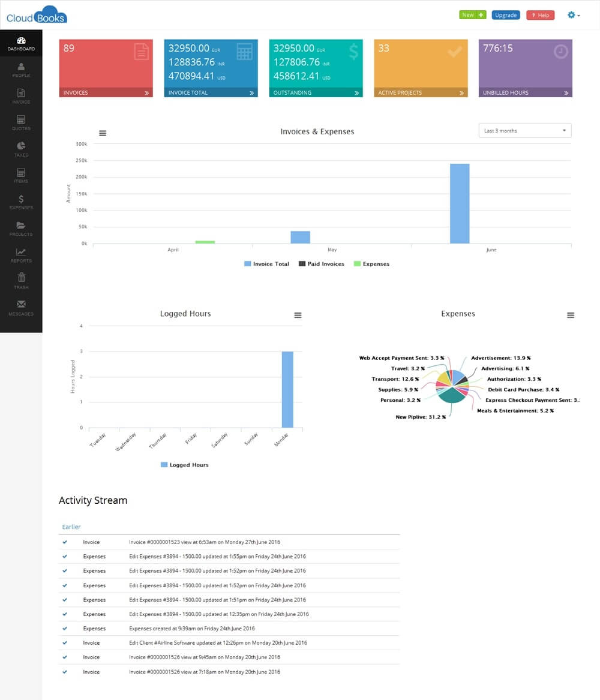Open the Quotes calculator icon

(21, 120)
